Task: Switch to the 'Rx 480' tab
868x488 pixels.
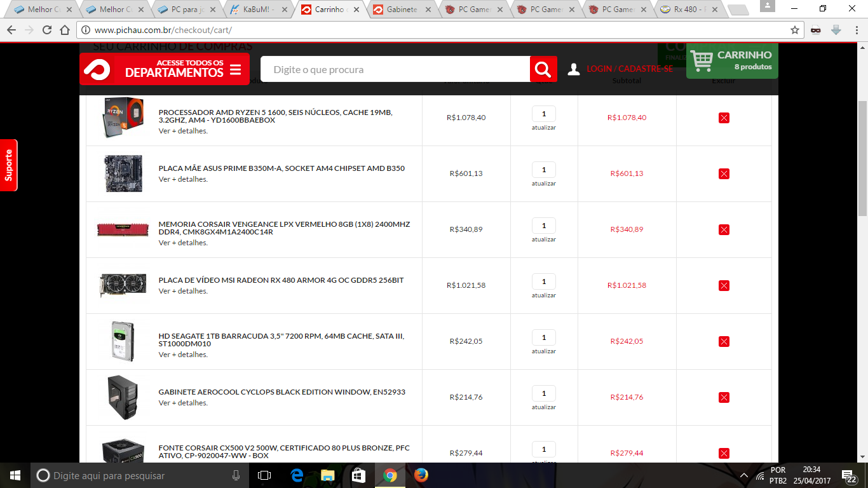Action: [689, 10]
